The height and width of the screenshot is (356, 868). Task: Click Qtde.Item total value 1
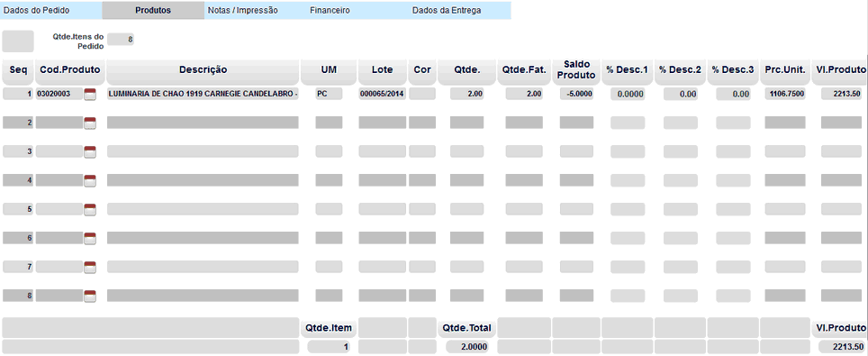[329, 347]
